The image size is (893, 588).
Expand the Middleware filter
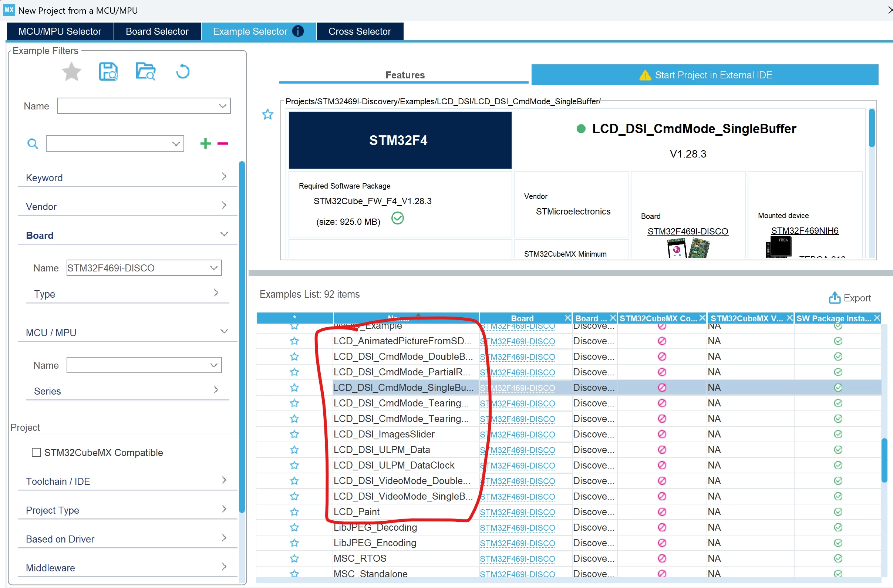pyautogui.click(x=128, y=568)
